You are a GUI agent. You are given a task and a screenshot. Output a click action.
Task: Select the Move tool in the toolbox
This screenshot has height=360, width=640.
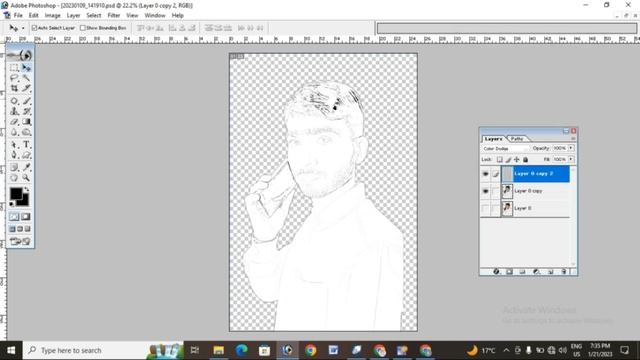click(26, 67)
